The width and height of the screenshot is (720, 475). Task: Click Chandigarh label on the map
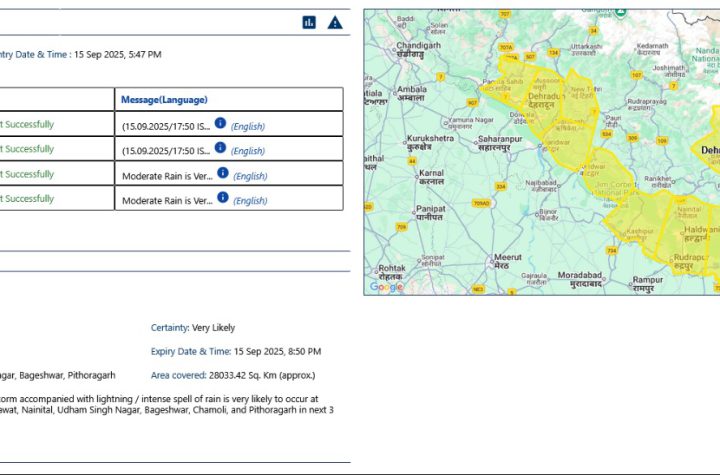(x=418, y=50)
